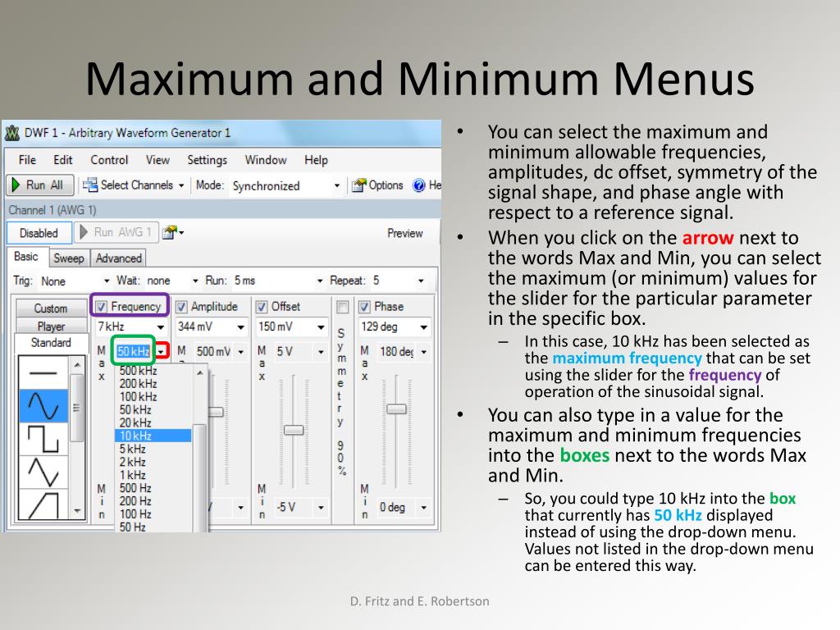Open the Control menu

(x=109, y=160)
